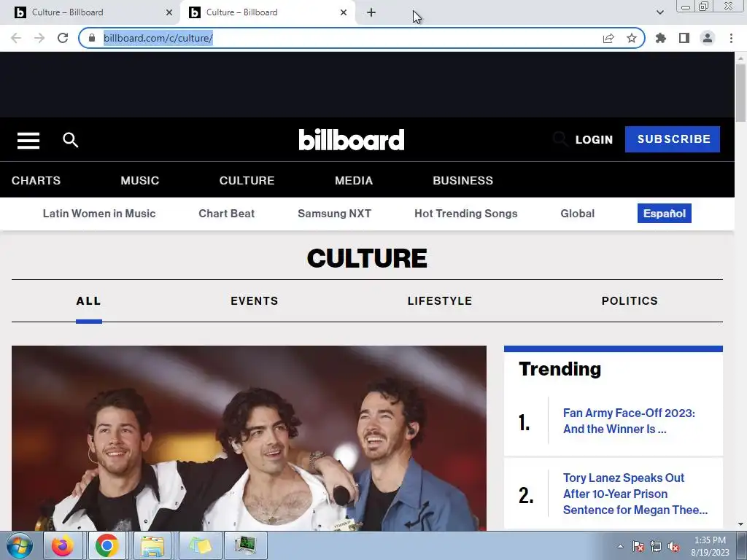Switch to the POLITICS tab
The width and height of the screenshot is (747, 560).
pos(630,301)
